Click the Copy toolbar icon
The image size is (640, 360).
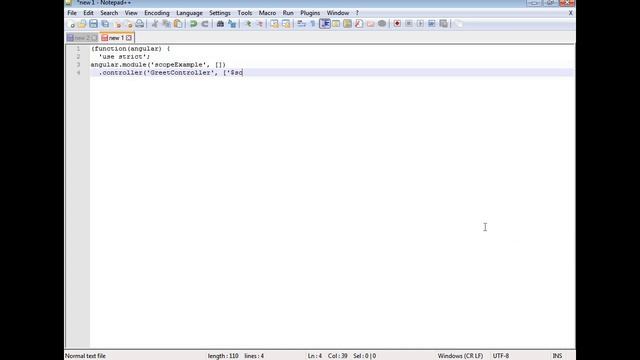167,24
